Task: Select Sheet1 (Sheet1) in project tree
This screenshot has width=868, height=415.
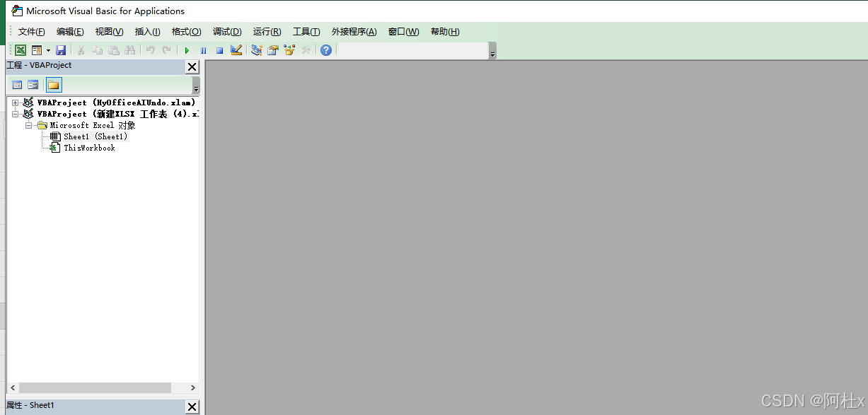Action: click(96, 136)
